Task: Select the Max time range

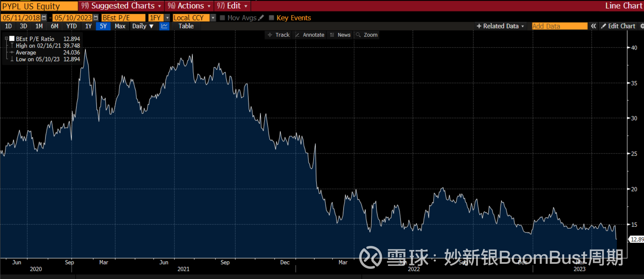Action: (120, 26)
